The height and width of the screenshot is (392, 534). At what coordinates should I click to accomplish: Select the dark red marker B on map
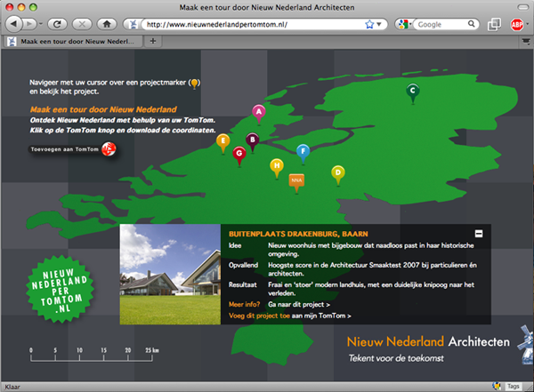click(x=252, y=140)
